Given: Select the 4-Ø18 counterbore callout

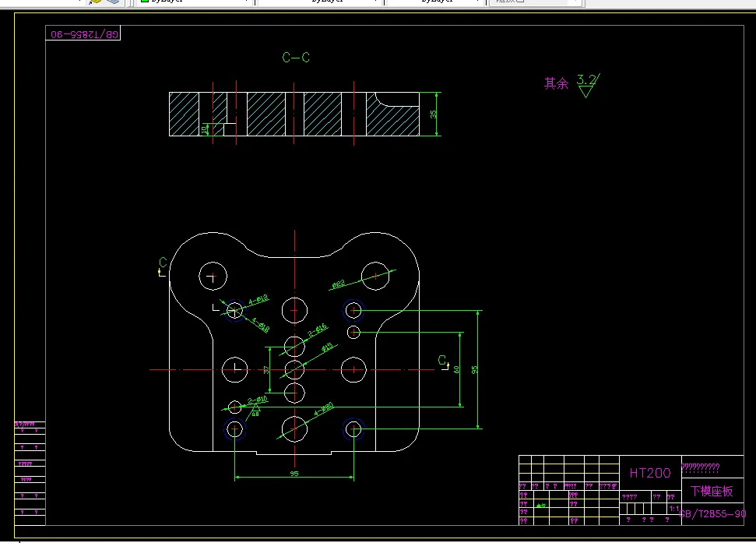Looking at the screenshot, I should click(260, 325).
